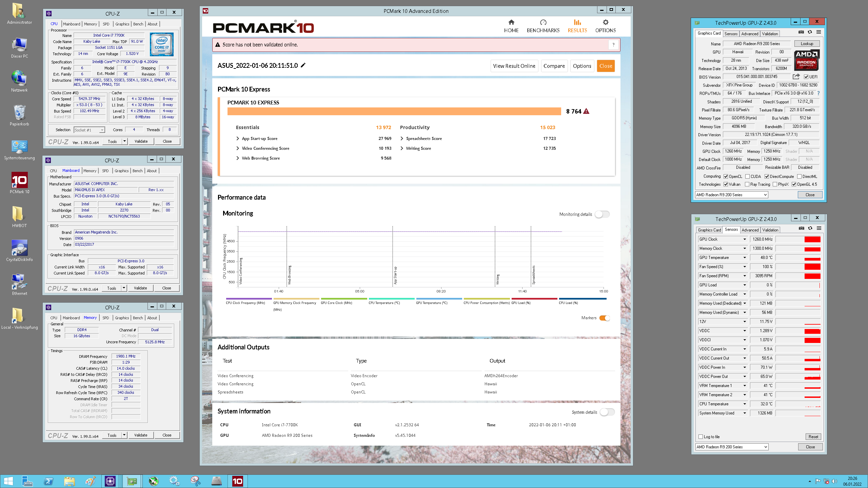Open the PCMark 10 HOME page

point(511,26)
